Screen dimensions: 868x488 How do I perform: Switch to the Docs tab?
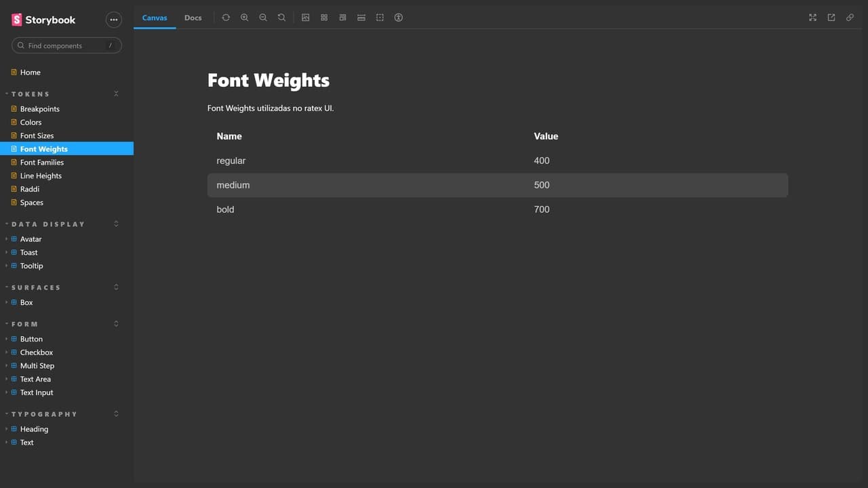click(193, 18)
